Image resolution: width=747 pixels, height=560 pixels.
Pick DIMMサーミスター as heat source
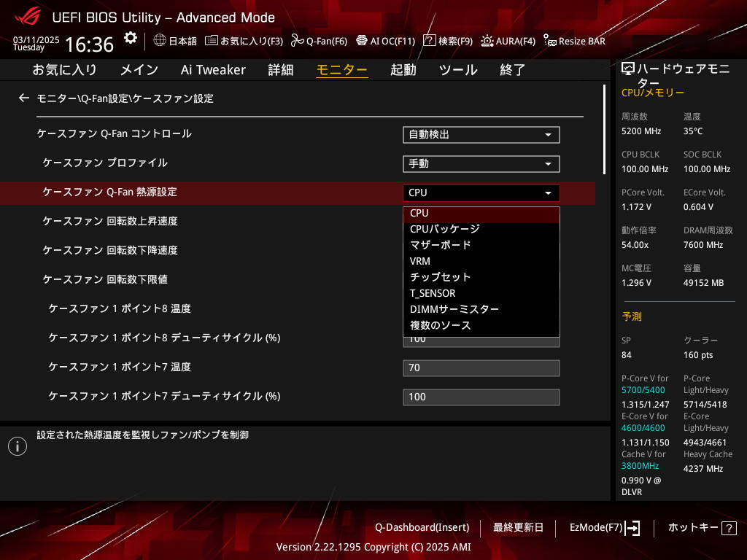click(481, 309)
